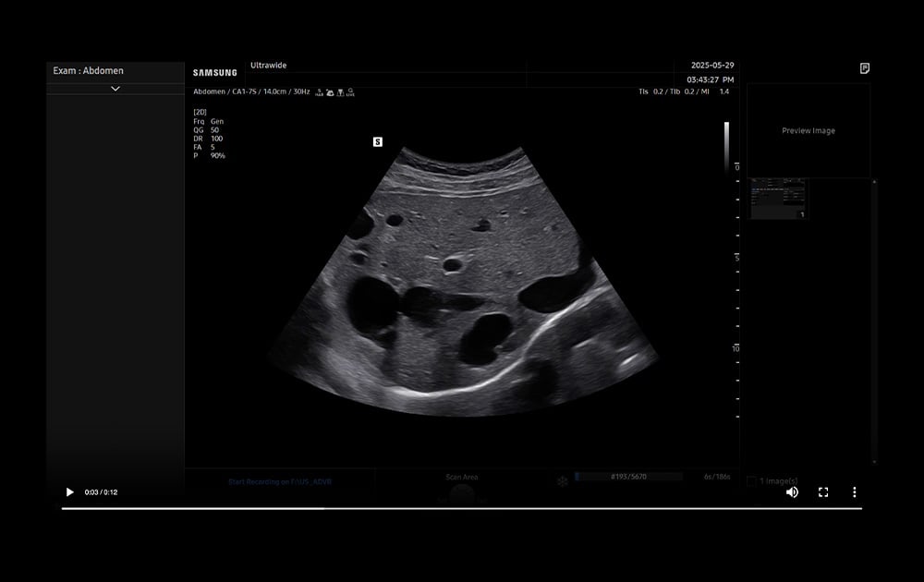Open the video more options menu

tap(855, 492)
